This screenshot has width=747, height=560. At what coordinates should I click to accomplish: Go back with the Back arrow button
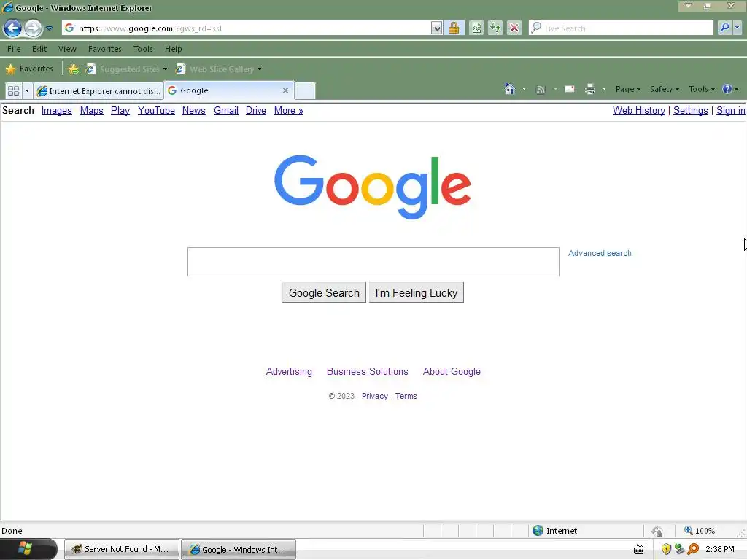[x=13, y=28]
